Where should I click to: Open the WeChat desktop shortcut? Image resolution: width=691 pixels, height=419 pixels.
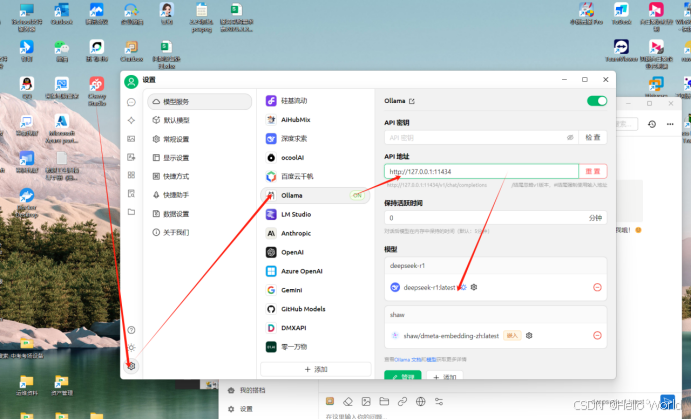click(x=62, y=50)
